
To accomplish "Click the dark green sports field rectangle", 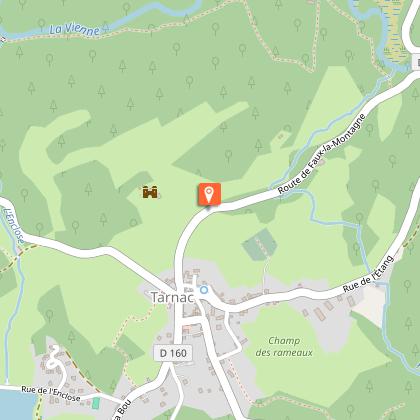I will [260, 244].
